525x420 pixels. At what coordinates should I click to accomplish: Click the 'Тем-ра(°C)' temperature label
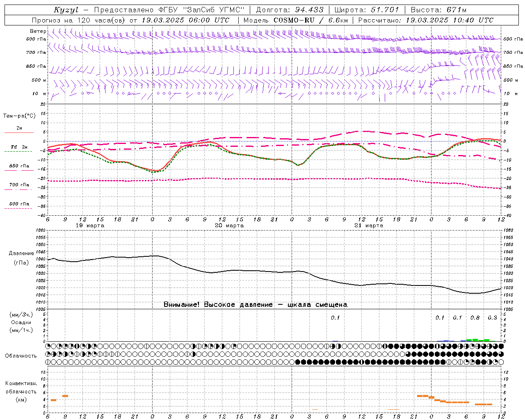coord(19,116)
